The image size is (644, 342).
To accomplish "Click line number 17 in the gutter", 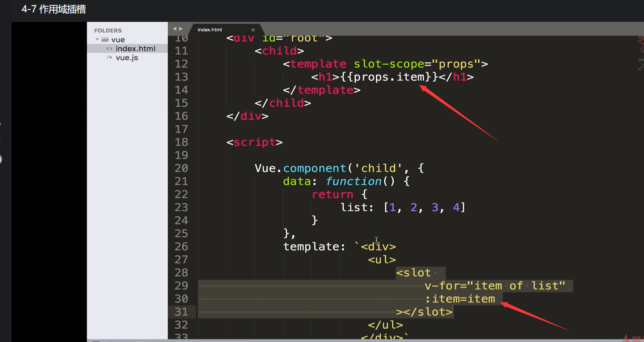I will [181, 129].
